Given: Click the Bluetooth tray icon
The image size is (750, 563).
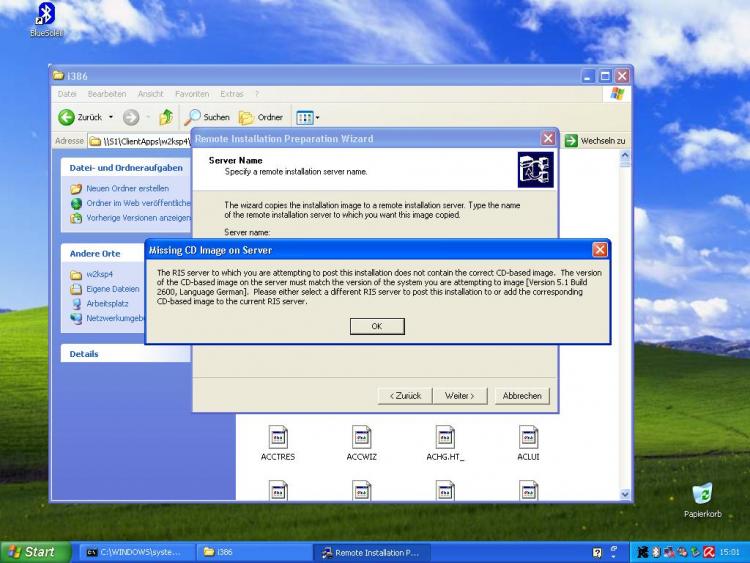Looking at the screenshot, I should coord(656,552).
